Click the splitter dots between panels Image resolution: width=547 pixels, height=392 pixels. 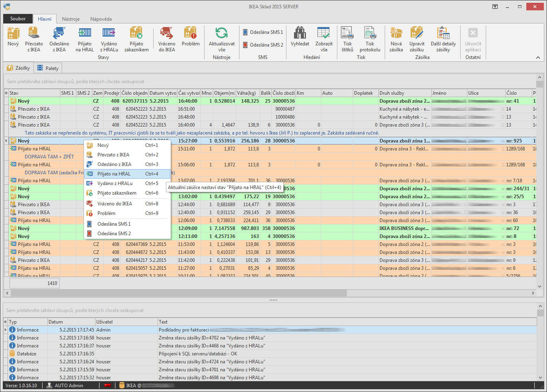point(273,300)
